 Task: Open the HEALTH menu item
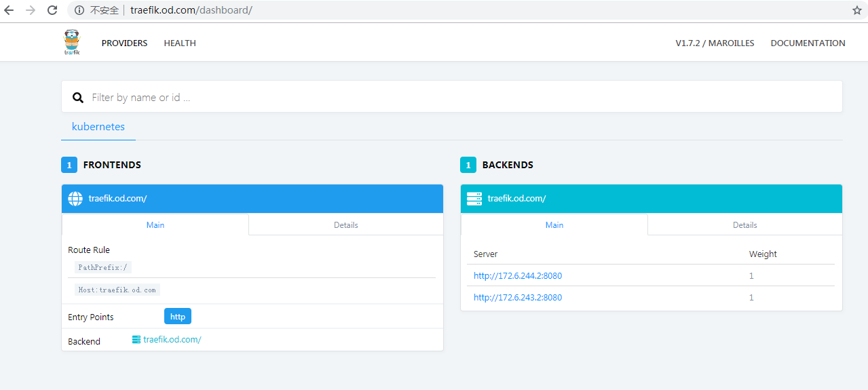[x=180, y=43]
